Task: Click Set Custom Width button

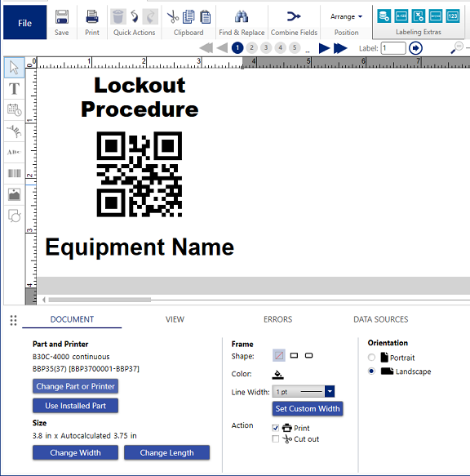Action: point(308,408)
